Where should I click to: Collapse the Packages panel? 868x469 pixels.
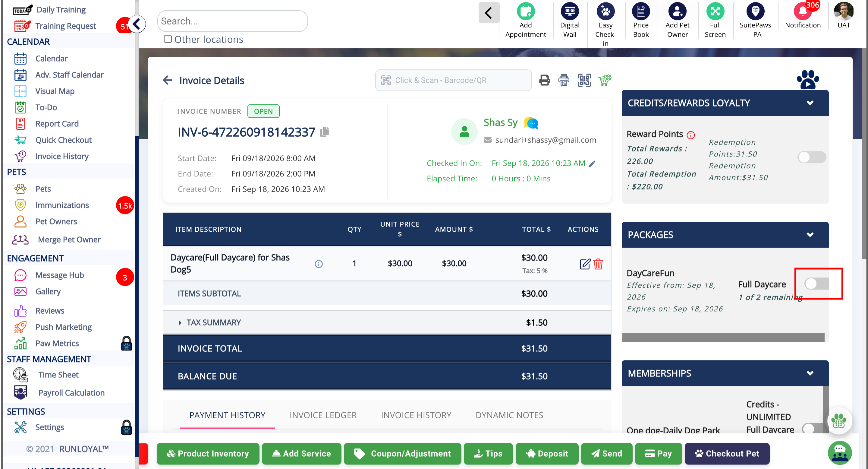pyautogui.click(x=810, y=235)
